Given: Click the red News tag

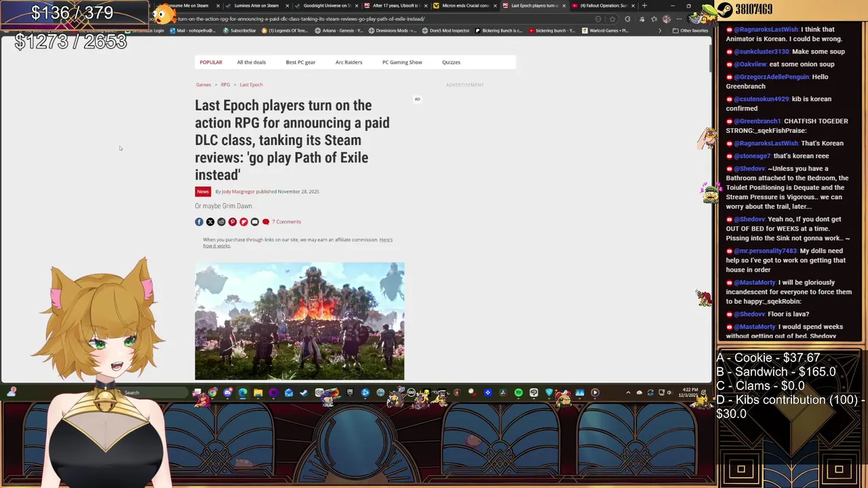Looking at the screenshot, I should coord(203,192).
